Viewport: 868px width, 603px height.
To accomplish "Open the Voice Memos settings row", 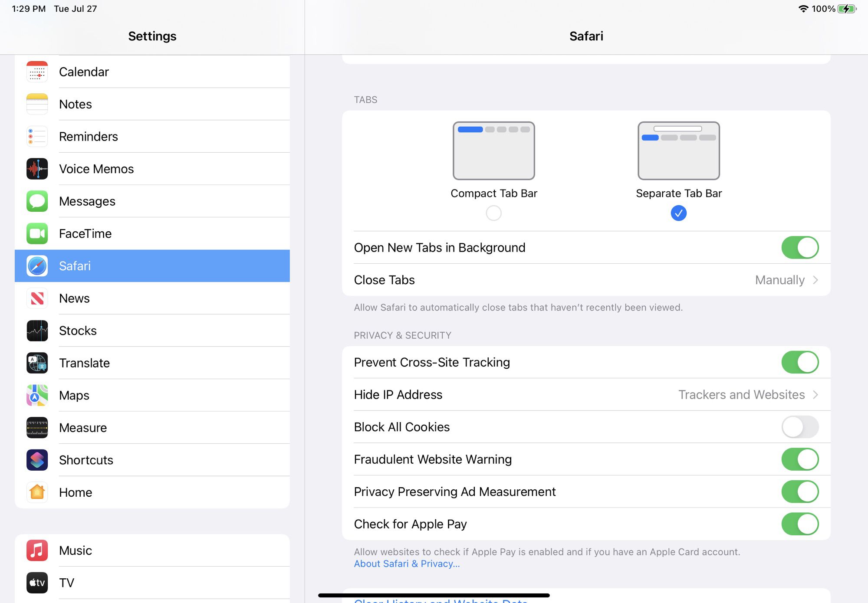I will pos(152,169).
